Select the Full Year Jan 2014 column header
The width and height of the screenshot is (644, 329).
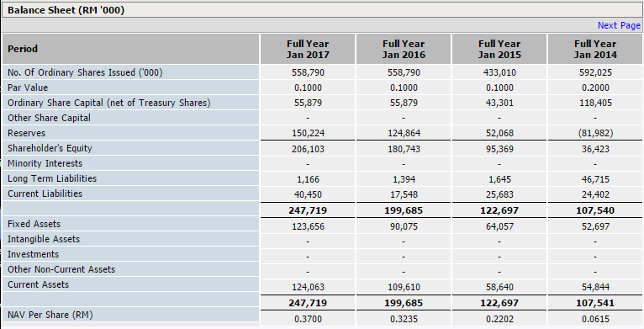pyautogui.click(x=595, y=49)
